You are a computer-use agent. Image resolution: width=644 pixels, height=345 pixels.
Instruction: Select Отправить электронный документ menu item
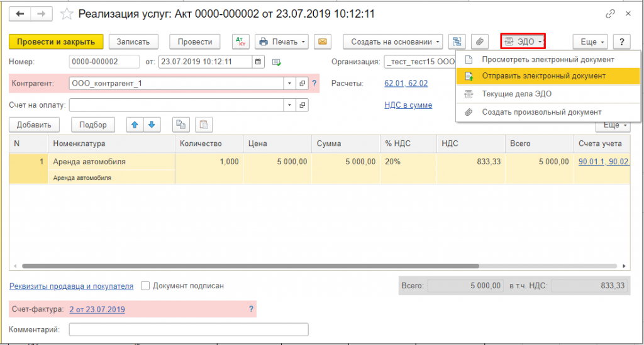point(543,76)
